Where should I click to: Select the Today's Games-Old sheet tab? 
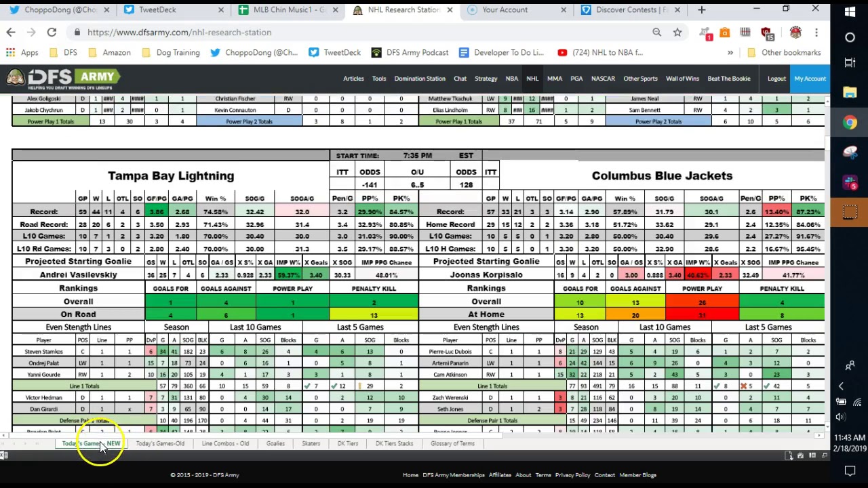[x=160, y=443]
